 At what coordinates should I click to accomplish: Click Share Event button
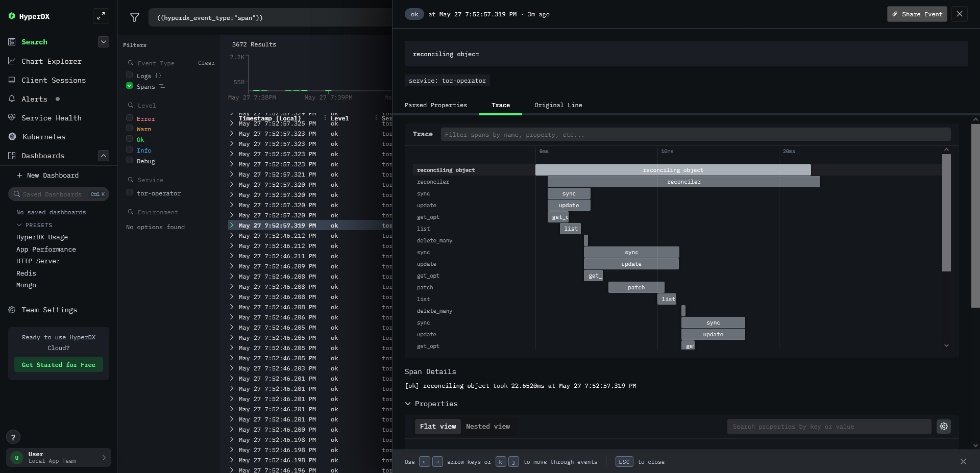(917, 14)
